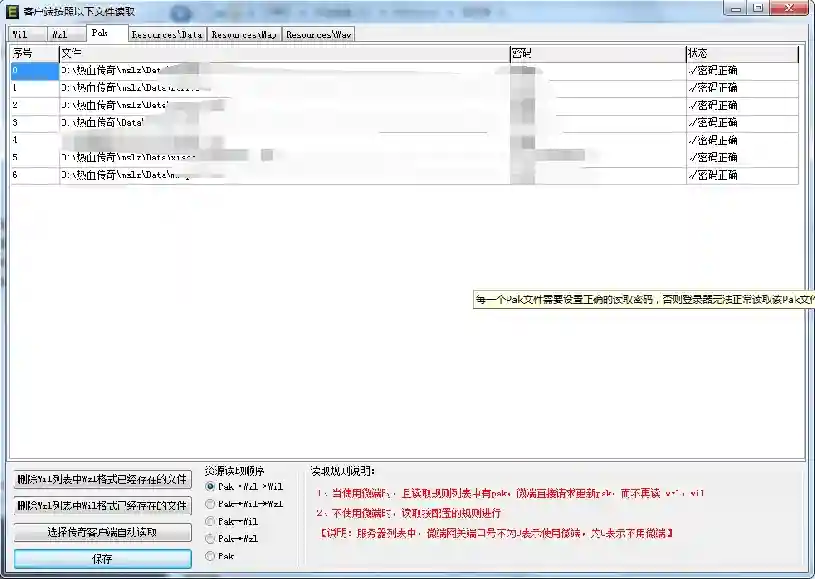
Task: Click the 密码正确 status in row 2
Action: [713, 106]
